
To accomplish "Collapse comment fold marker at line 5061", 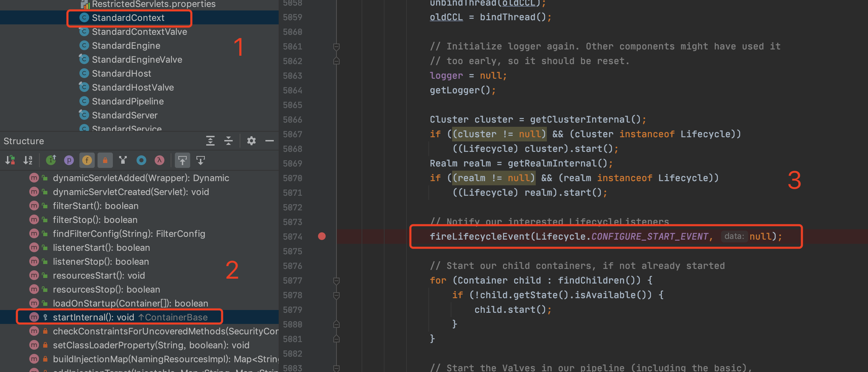I will tap(336, 46).
